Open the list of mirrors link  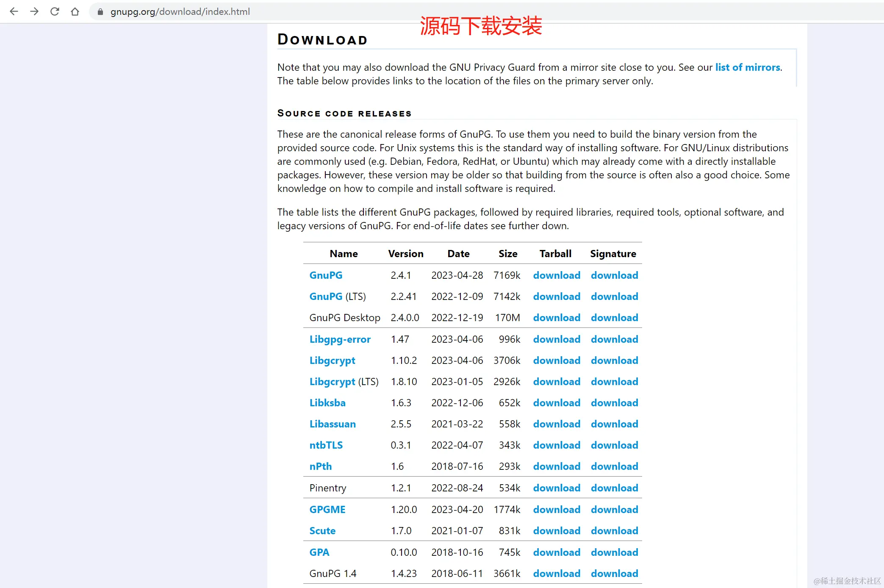pyautogui.click(x=747, y=67)
